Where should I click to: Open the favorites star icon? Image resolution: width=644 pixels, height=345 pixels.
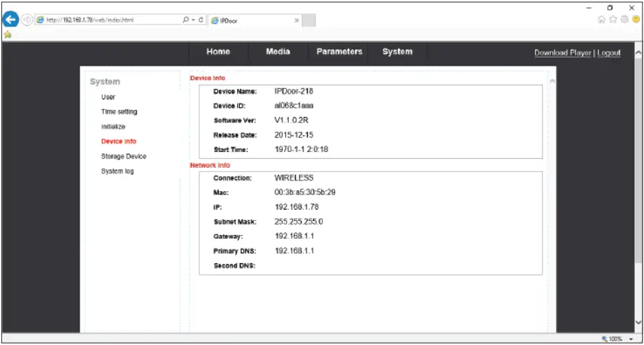613,20
